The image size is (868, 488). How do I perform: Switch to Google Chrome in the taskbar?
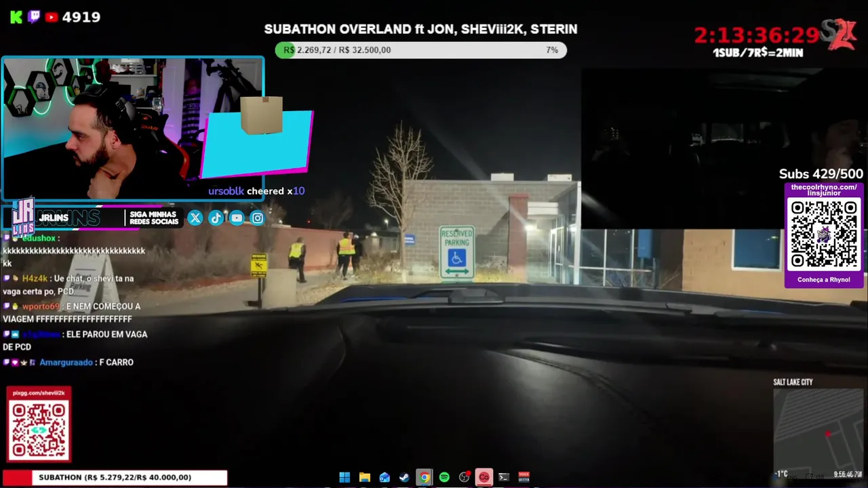425,477
